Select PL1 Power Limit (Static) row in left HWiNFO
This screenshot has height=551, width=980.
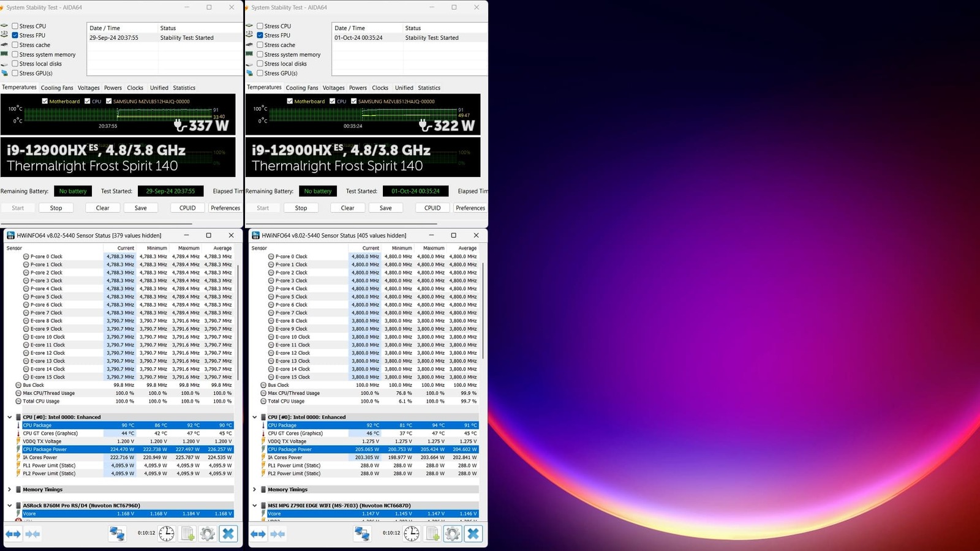coord(127,465)
